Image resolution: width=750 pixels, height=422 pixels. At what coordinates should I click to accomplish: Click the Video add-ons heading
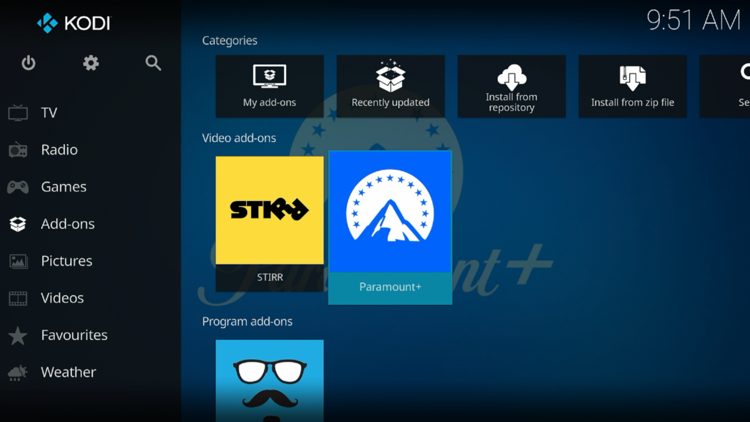point(239,138)
